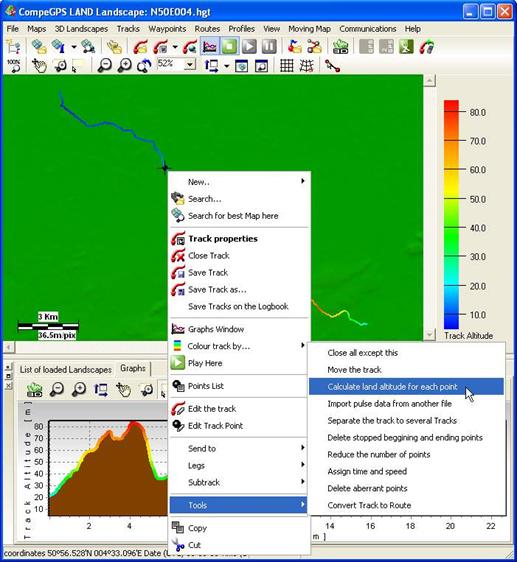The width and height of the screenshot is (517, 562).
Task: Open Track properties from context menu
Action: (x=239, y=239)
